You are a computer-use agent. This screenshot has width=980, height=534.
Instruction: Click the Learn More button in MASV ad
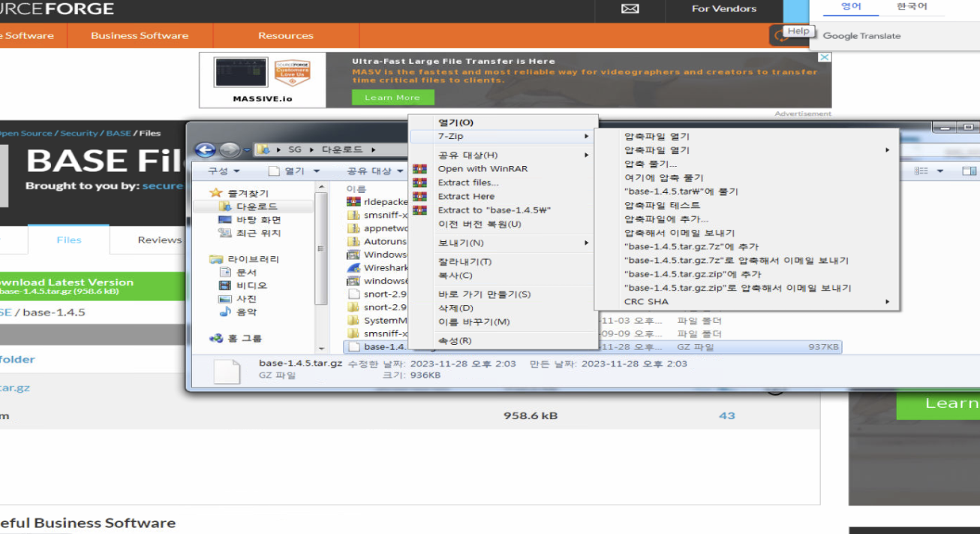[x=392, y=98]
